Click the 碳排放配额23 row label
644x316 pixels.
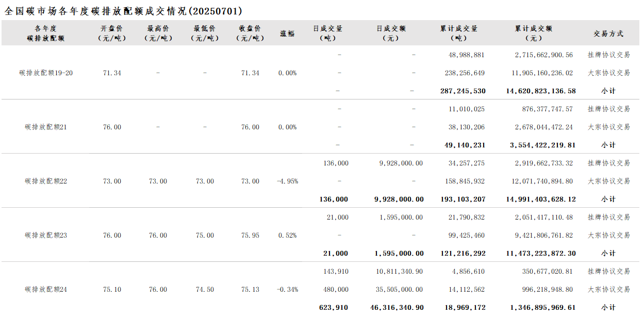point(46,236)
